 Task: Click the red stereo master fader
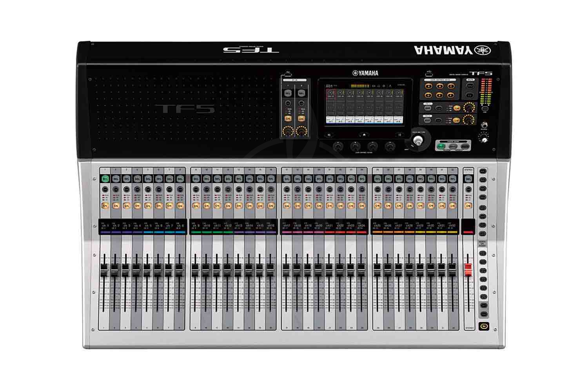click(468, 269)
